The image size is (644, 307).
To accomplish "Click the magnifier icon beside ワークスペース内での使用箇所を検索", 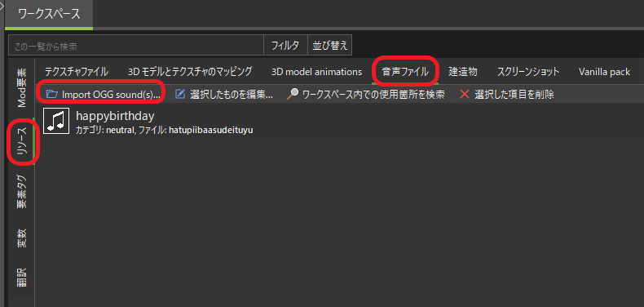I will (292, 94).
